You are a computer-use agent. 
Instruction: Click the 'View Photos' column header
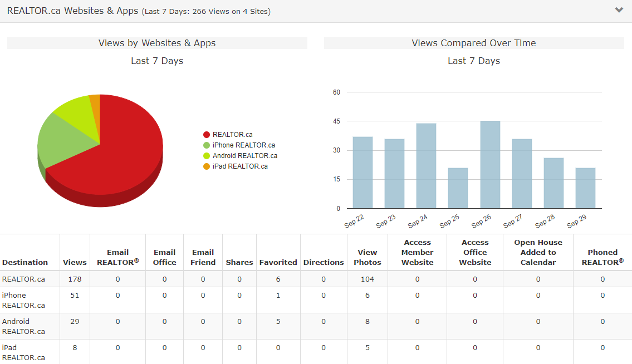[367, 257]
